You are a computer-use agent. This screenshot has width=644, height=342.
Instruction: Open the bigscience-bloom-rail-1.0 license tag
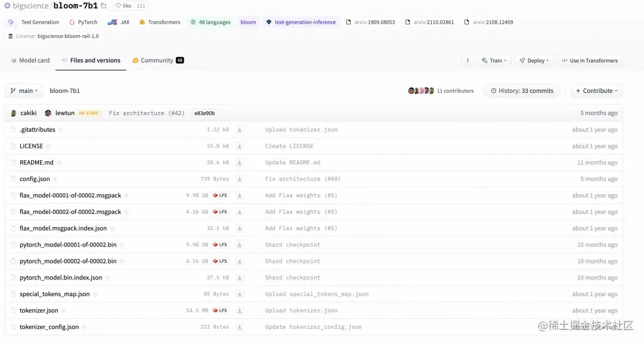(x=54, y=36)
